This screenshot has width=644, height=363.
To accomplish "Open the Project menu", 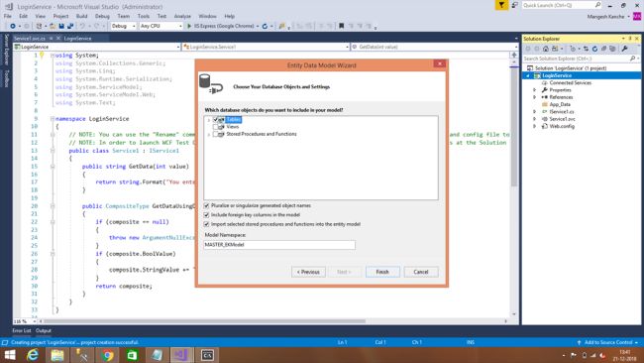I will (60, 16).
